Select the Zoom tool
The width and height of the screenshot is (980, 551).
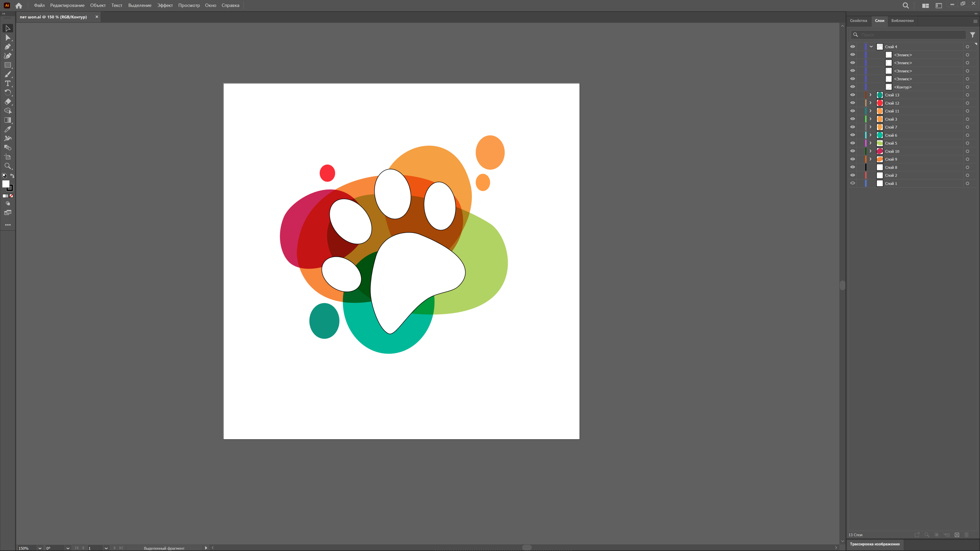tap(8, 166)
